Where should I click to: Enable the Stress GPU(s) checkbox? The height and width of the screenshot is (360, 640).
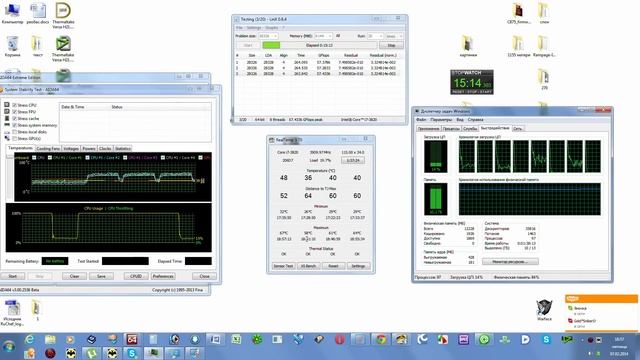(14, 138)
